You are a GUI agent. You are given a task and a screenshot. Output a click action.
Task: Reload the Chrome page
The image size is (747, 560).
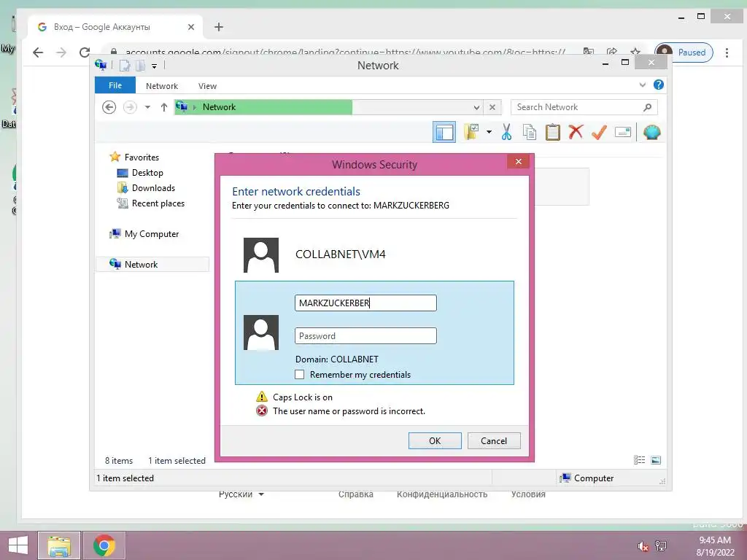pos(85,52)
